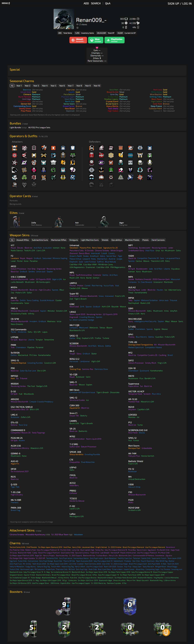Screen dimensions: 194x644
Task: Filter weapon skins by Hand Cannons
Action: pos(158,240)
